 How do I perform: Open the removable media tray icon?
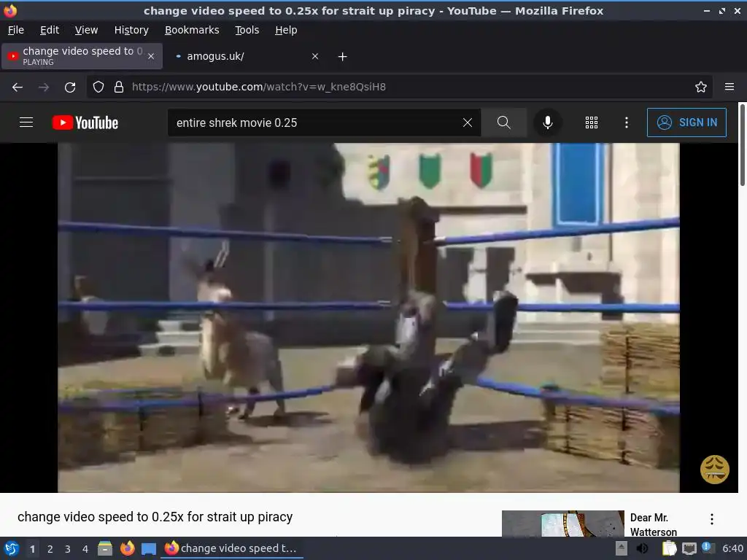(x=622, y=548)
